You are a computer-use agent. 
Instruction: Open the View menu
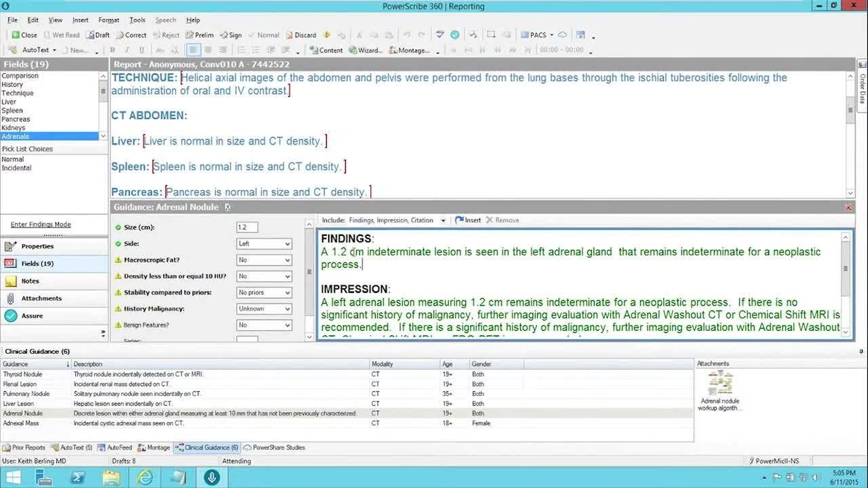(56, 20)
